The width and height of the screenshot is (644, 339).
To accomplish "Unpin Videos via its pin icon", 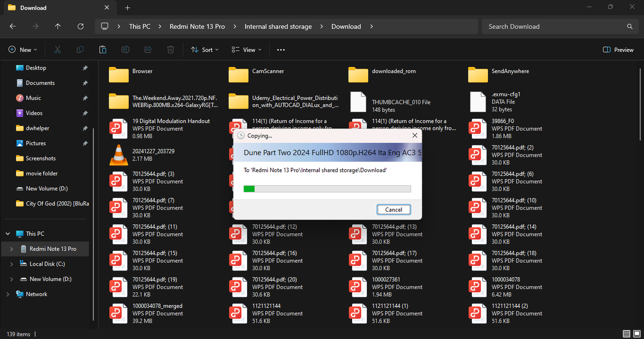I will coord(85,113).
